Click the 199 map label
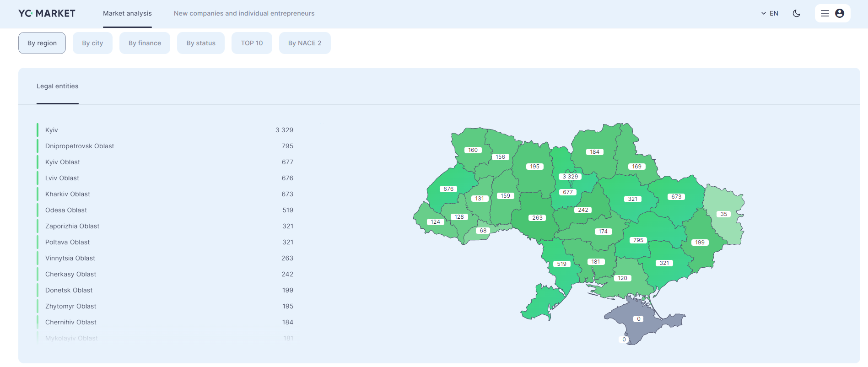Screen dimensions: 868x367 [700, 243]
